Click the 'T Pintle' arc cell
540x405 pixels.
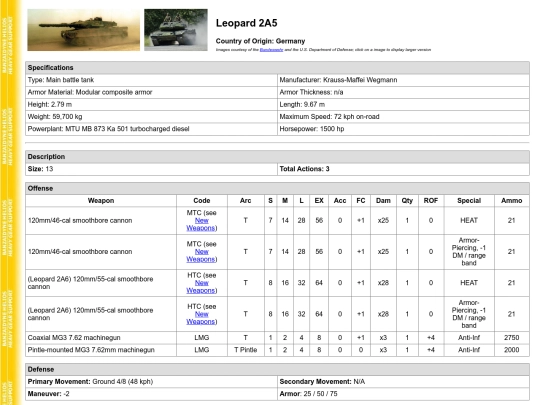click(x=246, y=350)
